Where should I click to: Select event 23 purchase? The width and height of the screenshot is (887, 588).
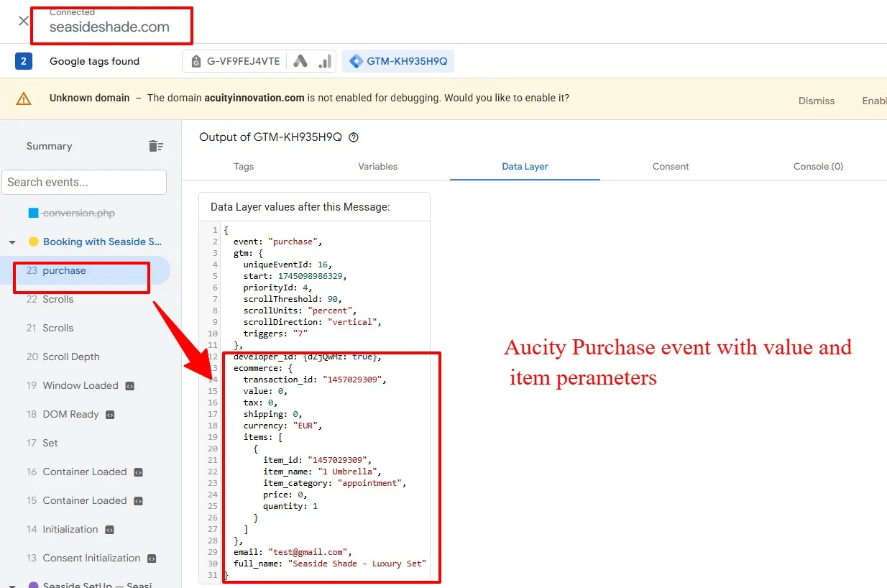click(85, 271)
